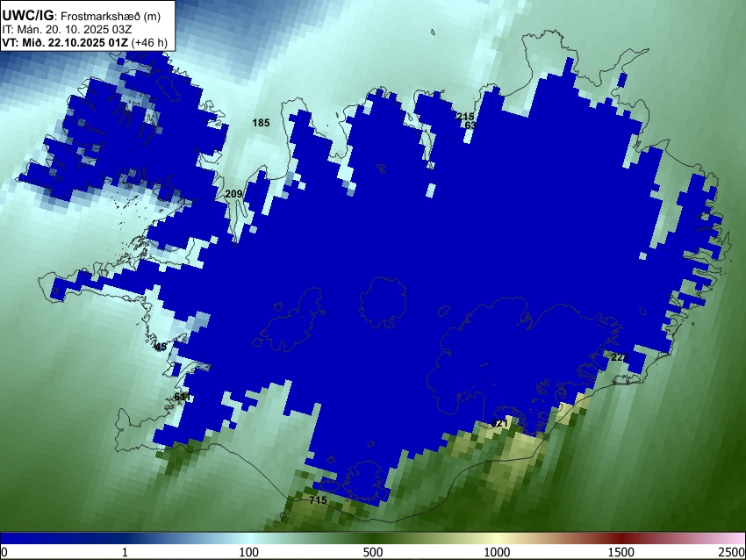
Task: Click the 100 label on the color scale
Action: [x=248, y=552]
